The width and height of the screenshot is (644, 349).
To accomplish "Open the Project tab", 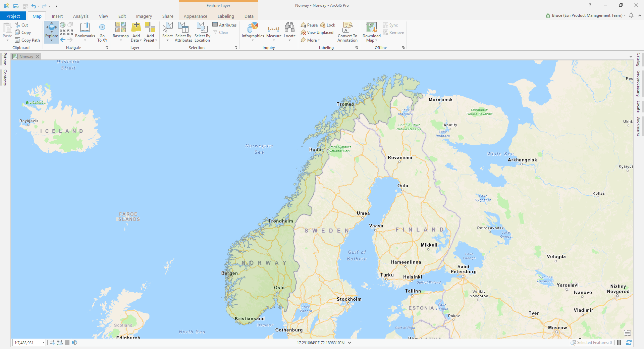I will point(13,16).
